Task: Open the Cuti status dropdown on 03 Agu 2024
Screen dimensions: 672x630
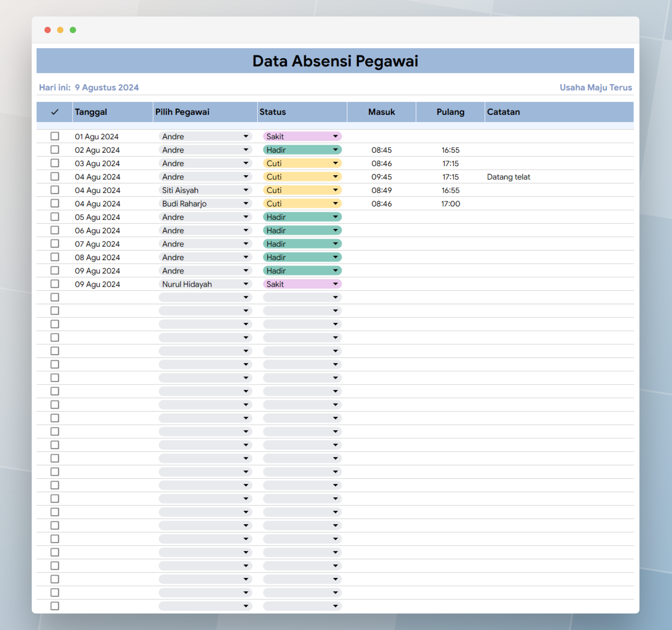Action: [x=302, y=163]
